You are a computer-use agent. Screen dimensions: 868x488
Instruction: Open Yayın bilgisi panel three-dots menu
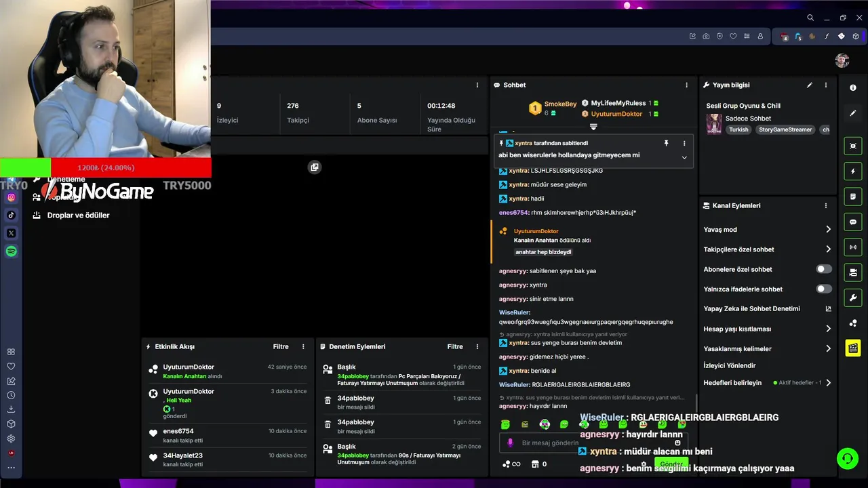[x=826, y=85]
